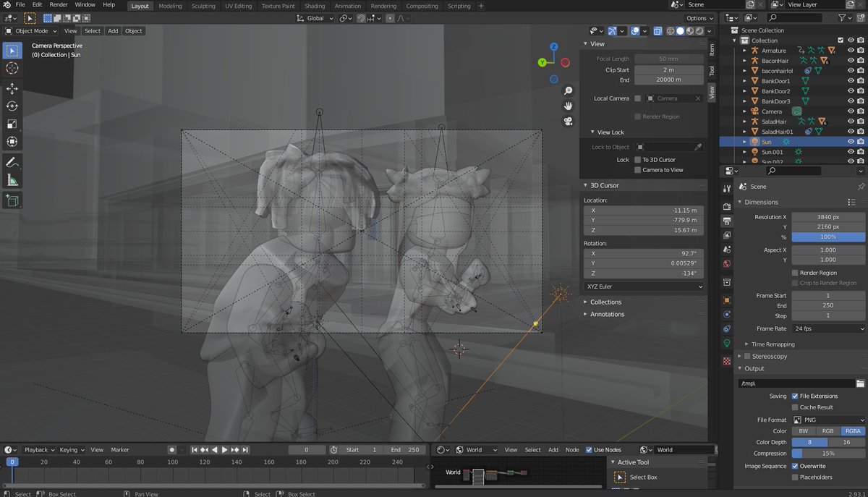Screen dimensions: 868x497
Task: Open the File menu
Action: click(20, 5)
